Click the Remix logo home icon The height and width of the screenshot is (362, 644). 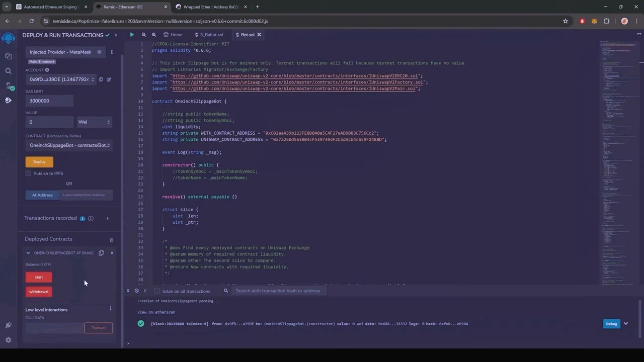point(8,38)
